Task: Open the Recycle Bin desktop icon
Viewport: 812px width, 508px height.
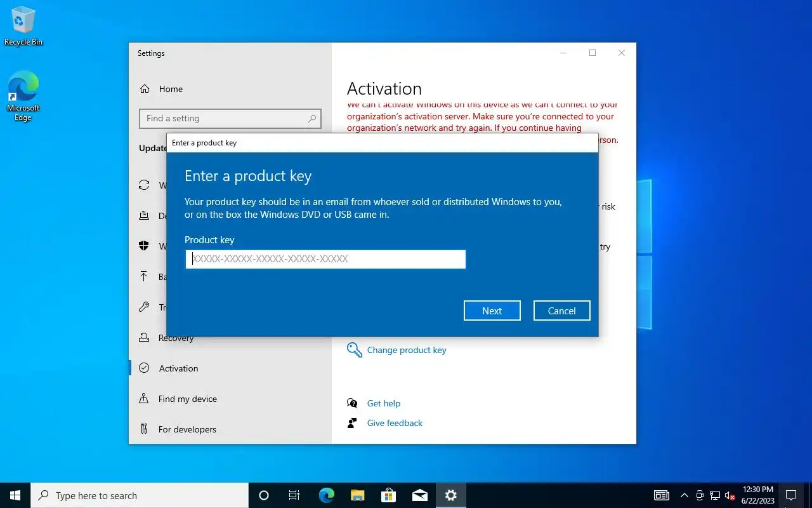Action: [x=23, y=27]
